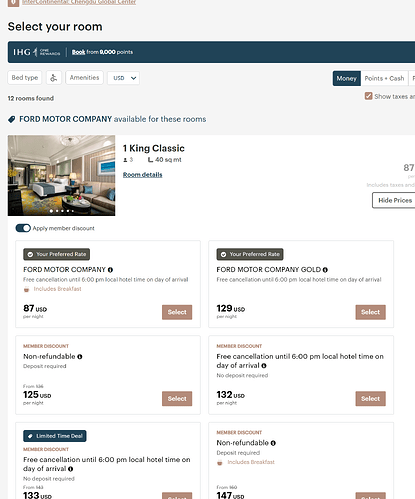The image size is (415, 499).
Task: Open the Room details link
Action: [x=142, y=175]
